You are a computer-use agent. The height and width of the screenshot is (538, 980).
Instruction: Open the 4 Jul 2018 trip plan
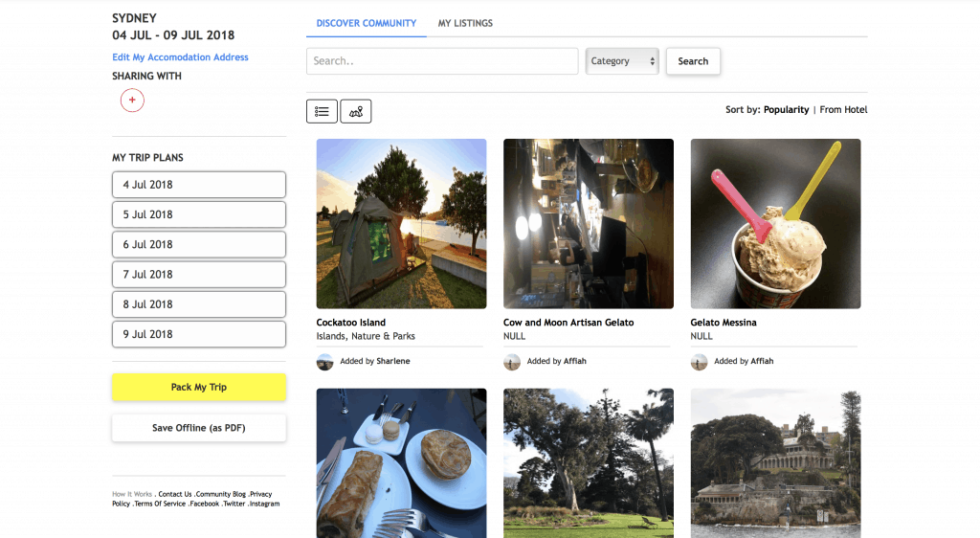[x=199, y=185]
